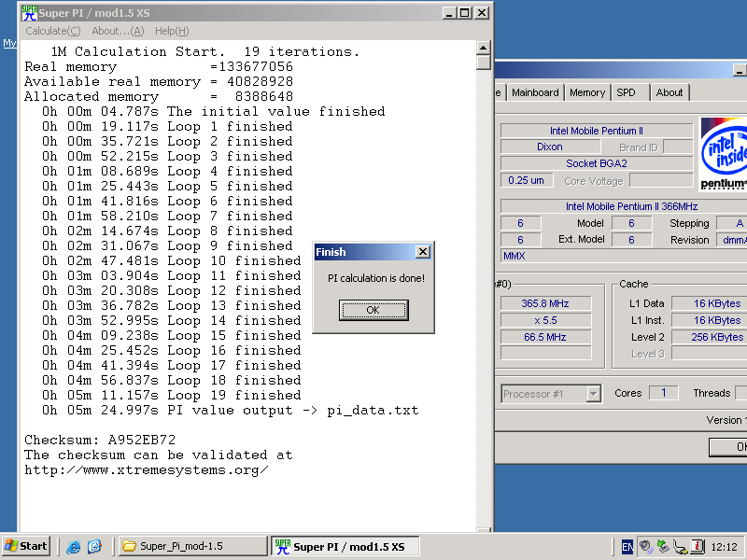
Task: Click the xtremesystems.org URL text
Action: [x=147, y=470]
